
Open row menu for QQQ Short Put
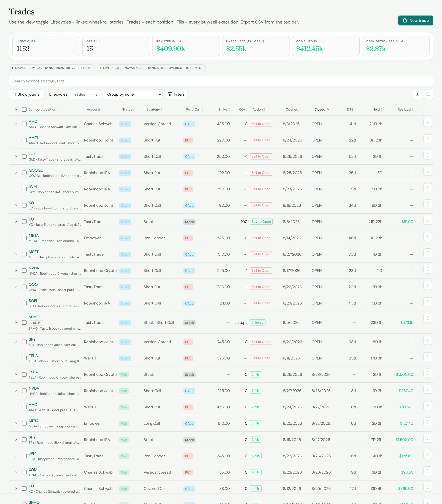[428, 285]
